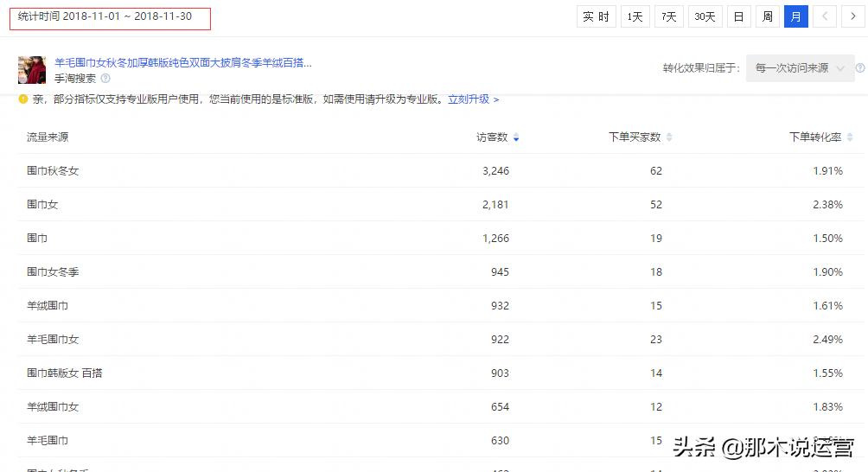Click the 手淘搜索 source label

click(75, 79)
